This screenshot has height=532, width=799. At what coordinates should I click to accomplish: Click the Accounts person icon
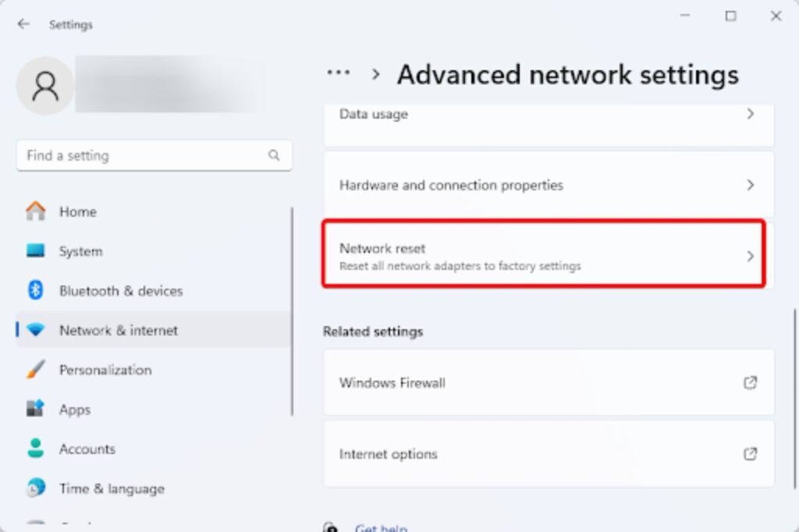click(x=36, y=449)
